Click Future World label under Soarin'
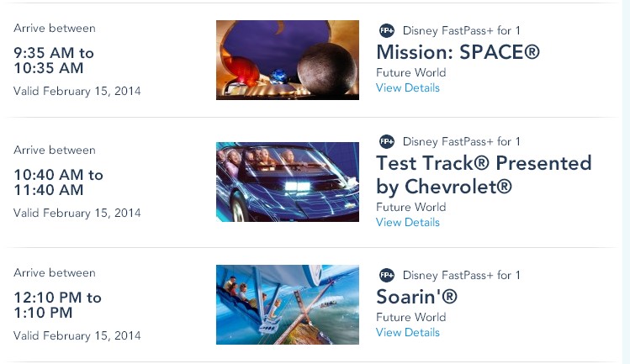Image resolution: width=630 pixels, height=364 pixels. coord(411,318)
